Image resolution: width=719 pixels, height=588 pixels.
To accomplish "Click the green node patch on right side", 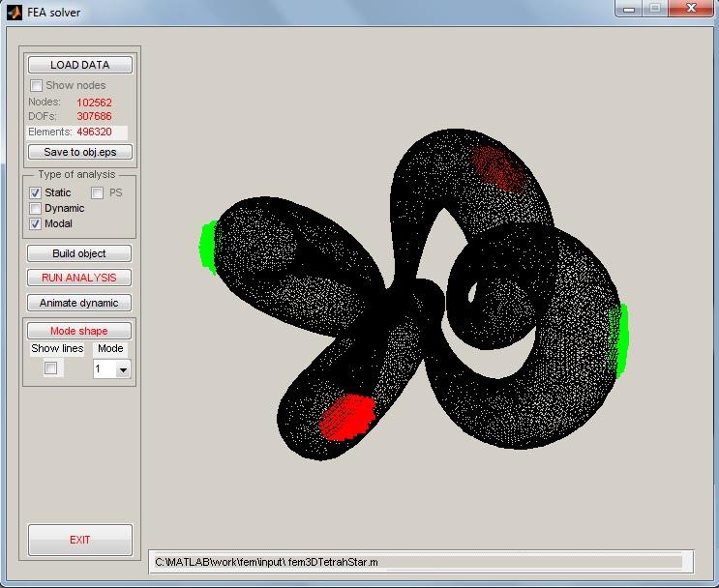I will (x=622, y=339).
